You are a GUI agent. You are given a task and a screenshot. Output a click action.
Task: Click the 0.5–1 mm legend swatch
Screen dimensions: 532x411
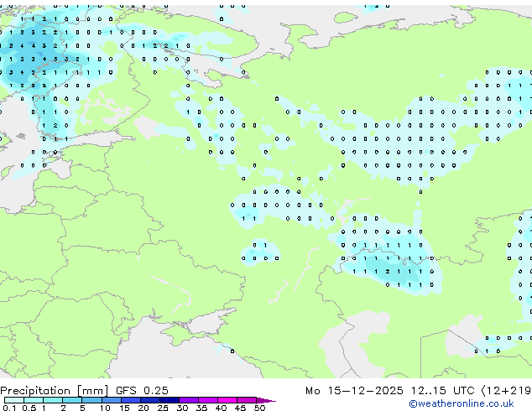pos(34,400)
